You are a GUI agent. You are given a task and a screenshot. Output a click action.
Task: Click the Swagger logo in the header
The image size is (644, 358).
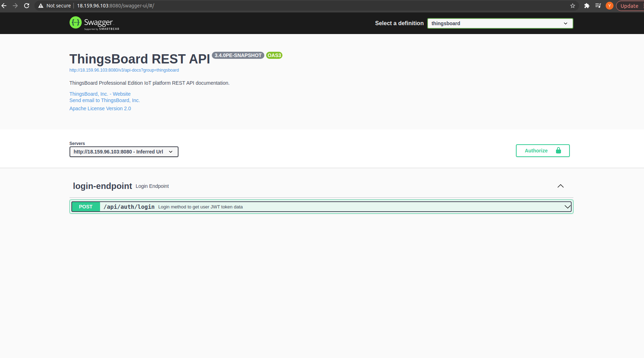pyautogui.click(x=94, y=23)
